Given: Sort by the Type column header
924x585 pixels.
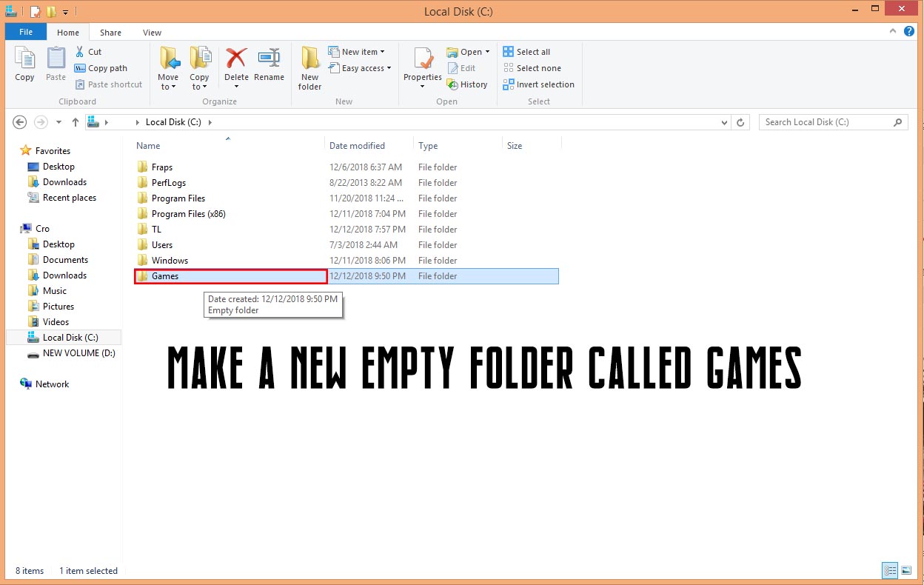Looking at the screenshot, I should tap(428, 146).
